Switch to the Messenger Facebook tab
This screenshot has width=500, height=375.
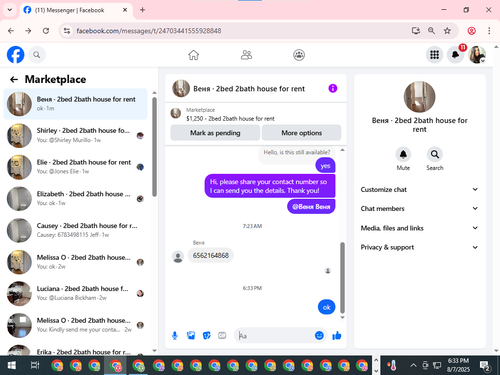tap(76, 10)
